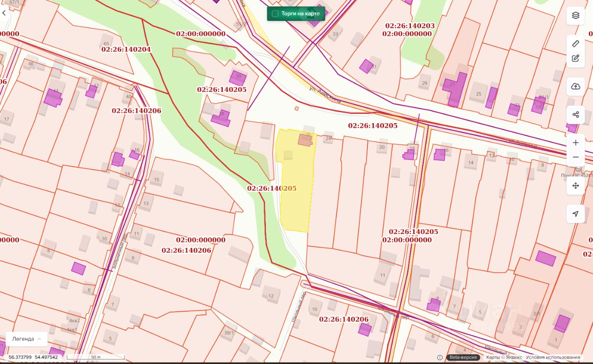593x364 pixels.
Task: Activate the pencil draw-on-map tool
Action: [575, 58]
